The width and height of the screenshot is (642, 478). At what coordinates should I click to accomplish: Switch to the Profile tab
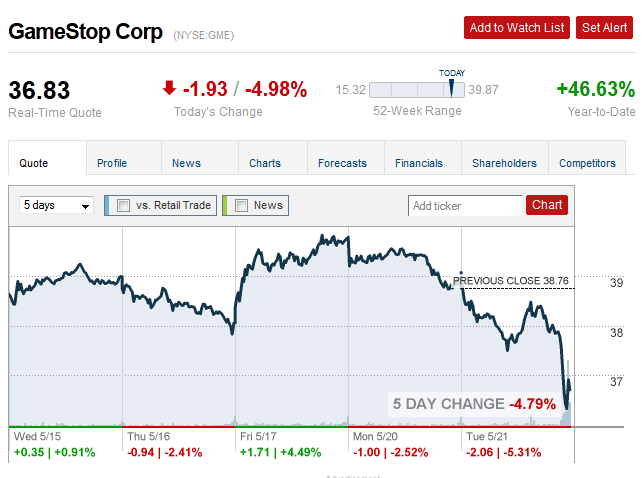(x=112, y=163)
